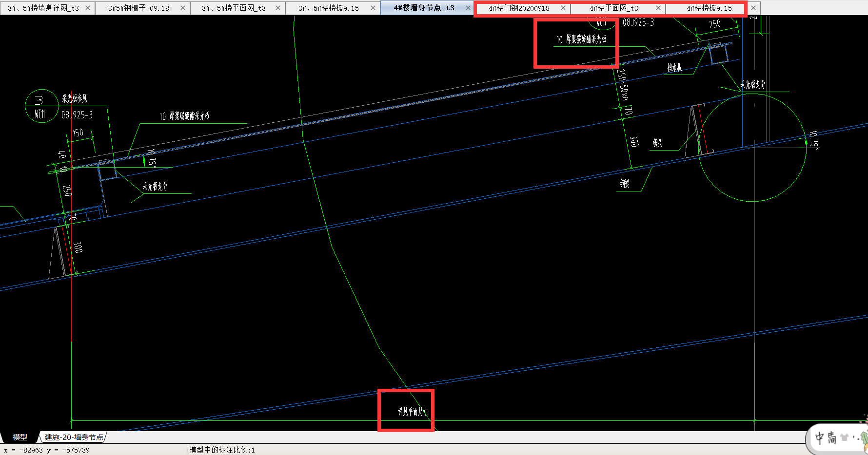Close the 3#、5#楼墙身详图_t3 tab
The height and width of the screenshot is (455, 868).
point(88,8)
